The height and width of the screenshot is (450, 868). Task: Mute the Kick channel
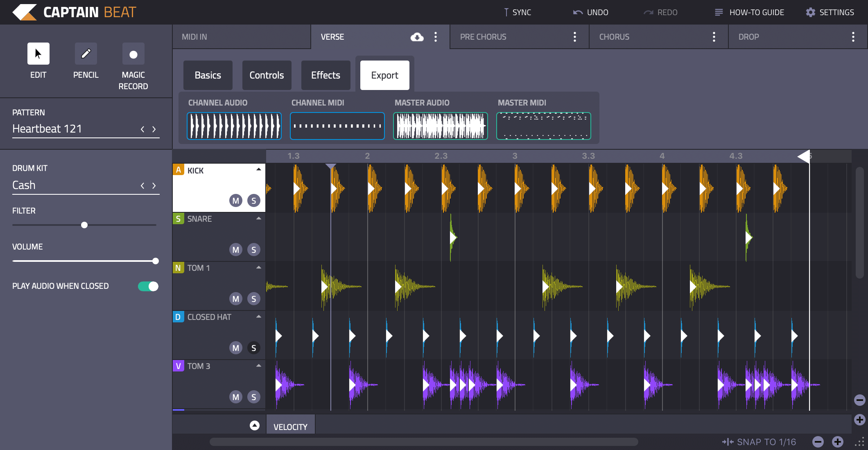[236, 200]
